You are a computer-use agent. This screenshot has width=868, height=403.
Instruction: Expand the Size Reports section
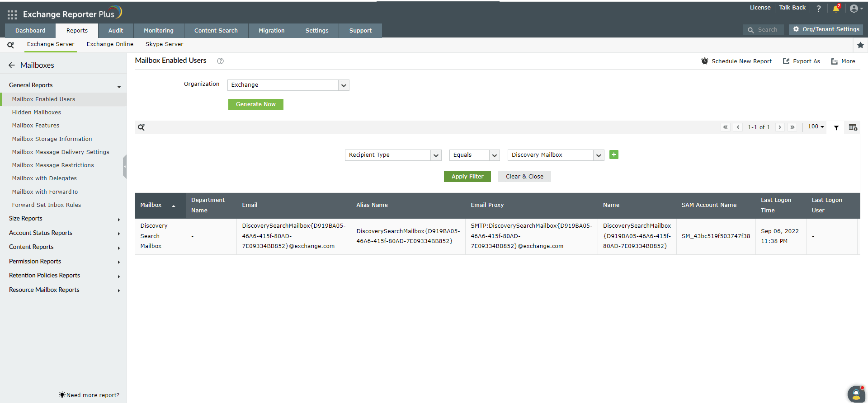point(63,219)
